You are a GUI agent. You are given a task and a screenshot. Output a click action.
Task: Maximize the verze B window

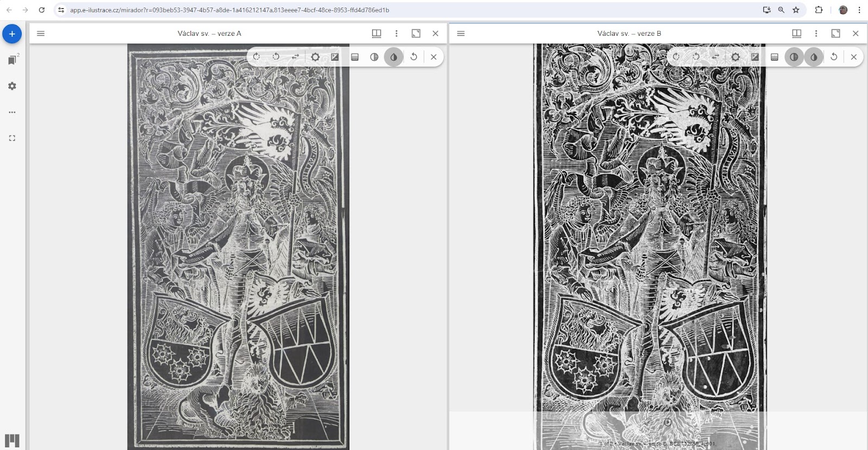[835, 33]
